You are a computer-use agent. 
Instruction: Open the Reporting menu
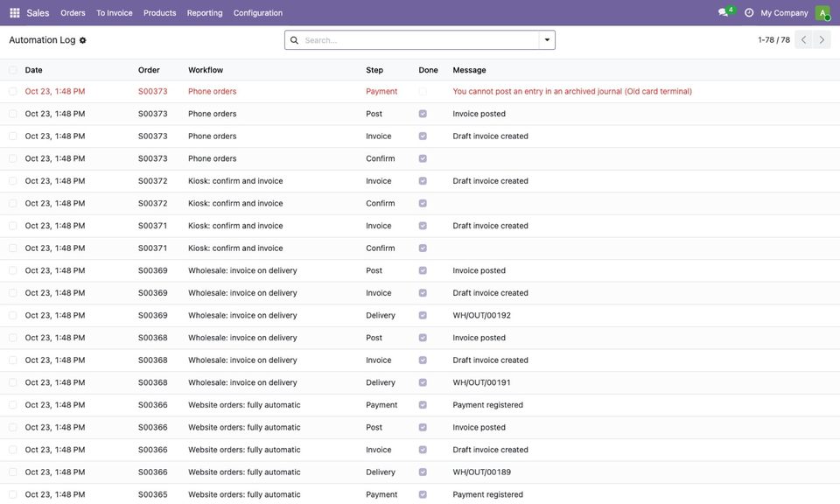pos(205,13)
